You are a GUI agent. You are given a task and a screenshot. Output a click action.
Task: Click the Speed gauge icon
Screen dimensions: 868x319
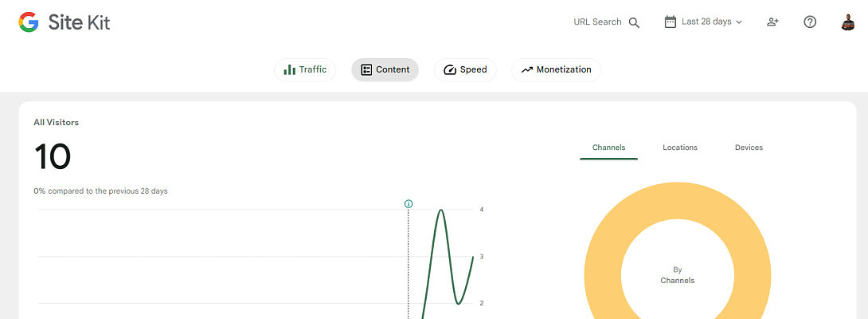(450, 69)
